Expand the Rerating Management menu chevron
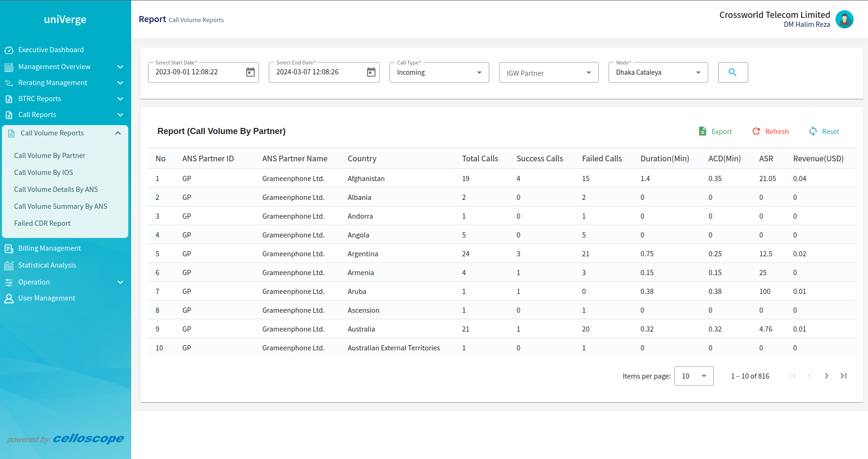The image size is (868, 459). [x=120, y=83]
